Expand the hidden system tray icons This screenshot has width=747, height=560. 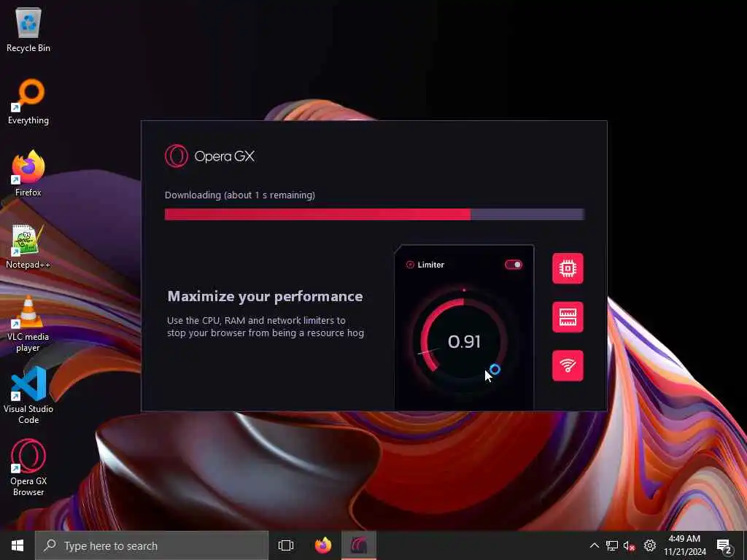click(x=594, y=545)
